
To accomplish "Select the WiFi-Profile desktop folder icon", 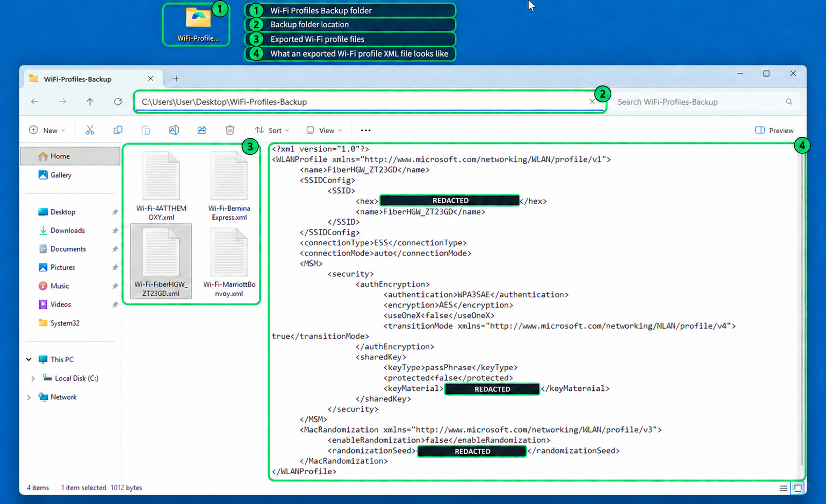I will point(198,24).
